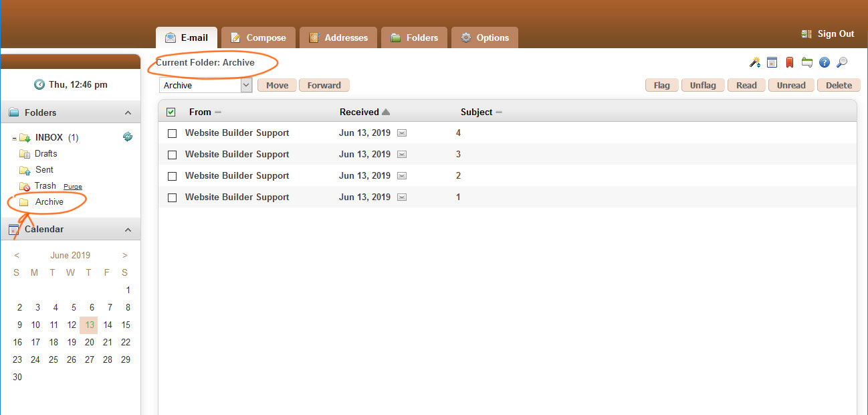
Task: Check the message with subject 3
Action: pyautogui.click(x=172, y=155)
